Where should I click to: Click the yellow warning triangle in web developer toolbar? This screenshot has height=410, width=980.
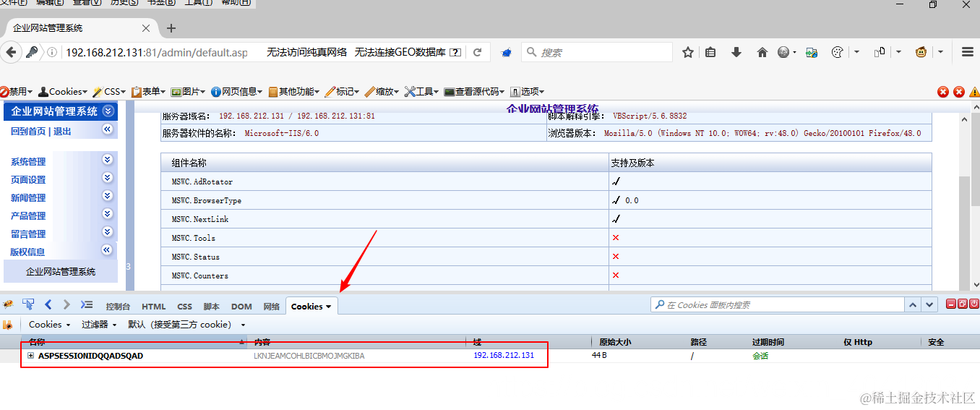point(974,92)
